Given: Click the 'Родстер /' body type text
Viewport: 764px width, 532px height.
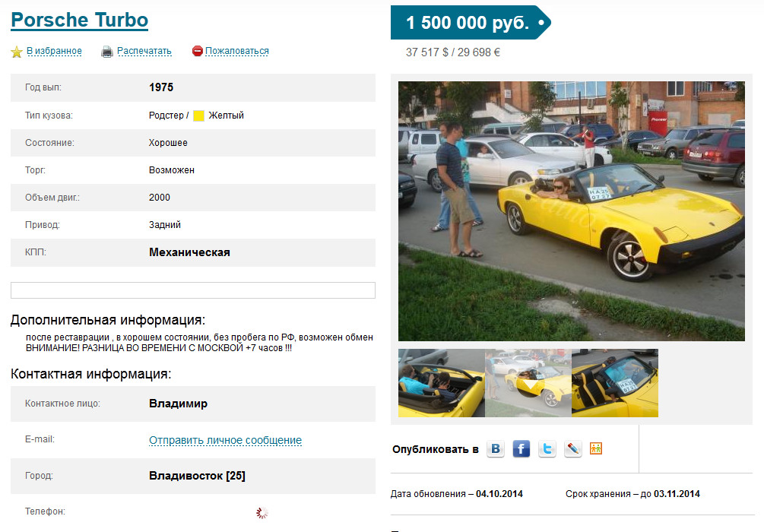Looking at the screenshot, I should pyautogui.click(x=169, y=116).
